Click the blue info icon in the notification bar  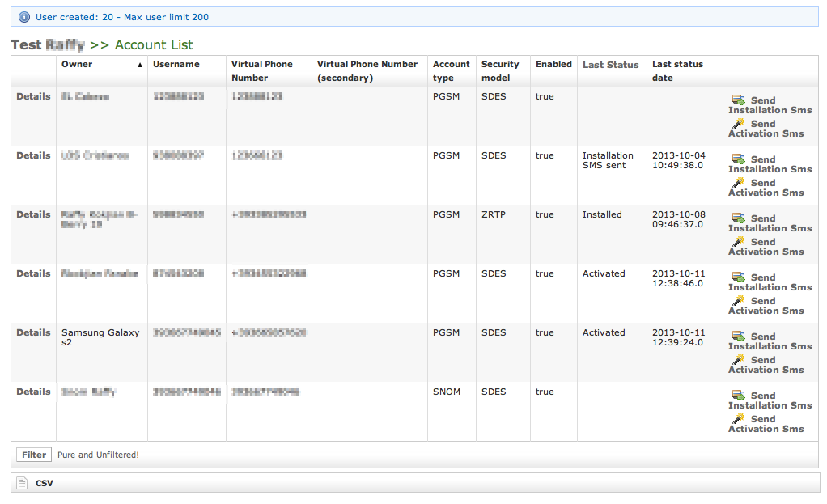[x=24, y=17]
